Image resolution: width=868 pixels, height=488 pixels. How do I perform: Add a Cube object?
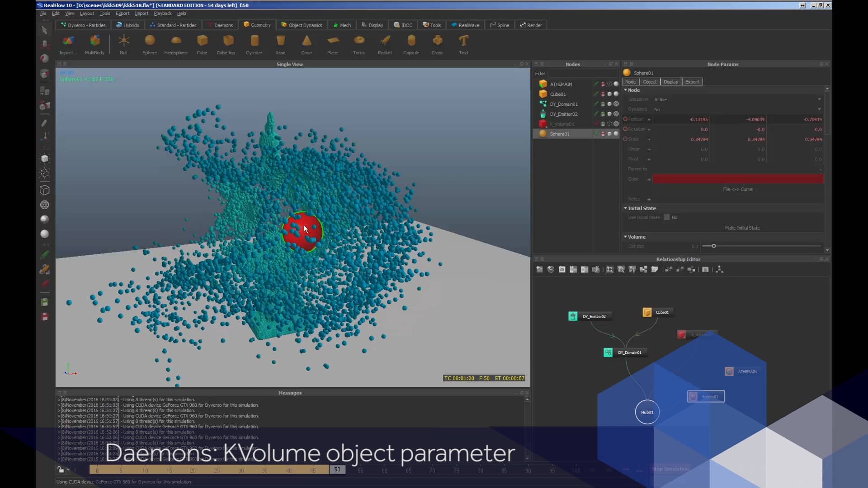tap(202, 45)
